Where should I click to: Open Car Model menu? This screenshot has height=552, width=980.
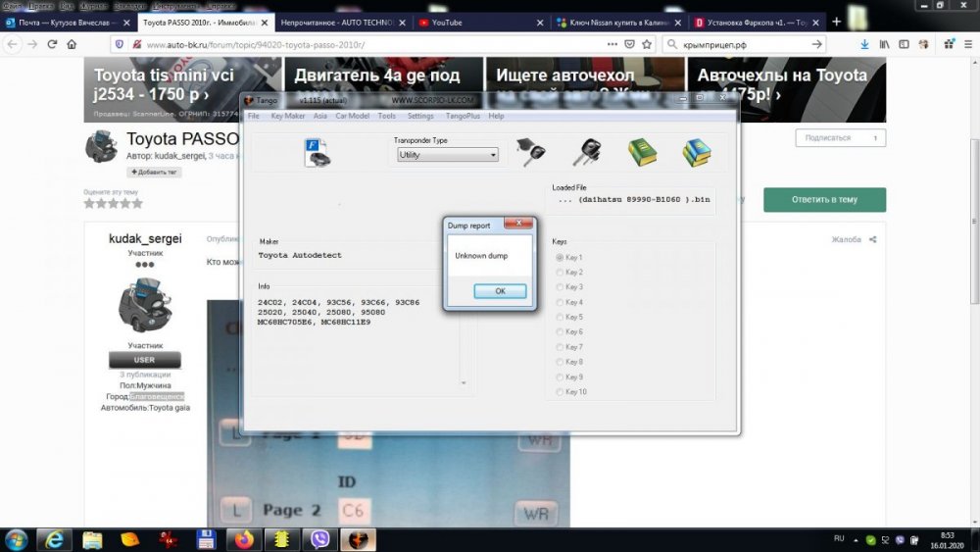click(x=352, y=116)
